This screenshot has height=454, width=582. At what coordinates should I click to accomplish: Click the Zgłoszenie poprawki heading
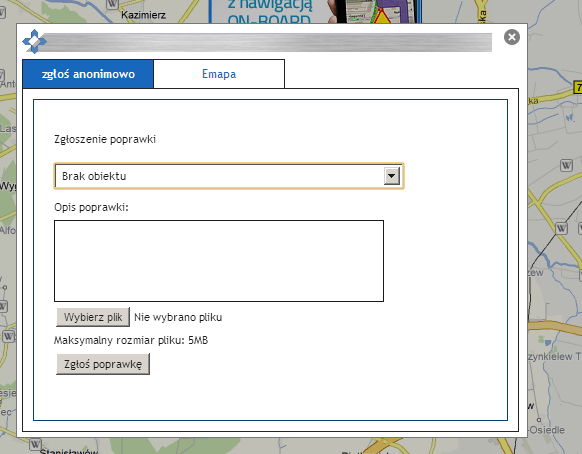[105, 140]
